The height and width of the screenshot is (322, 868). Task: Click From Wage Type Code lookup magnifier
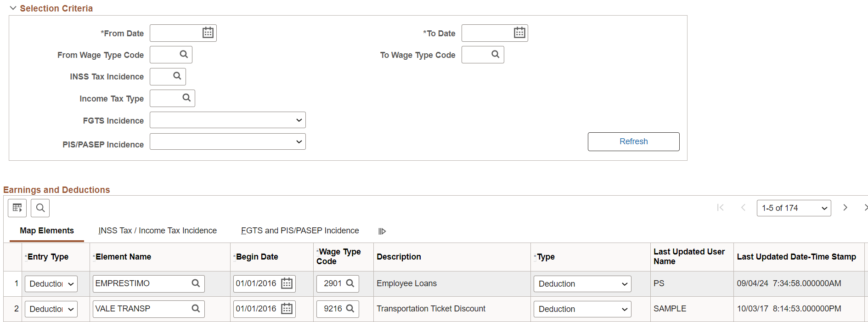coord(184,54)
